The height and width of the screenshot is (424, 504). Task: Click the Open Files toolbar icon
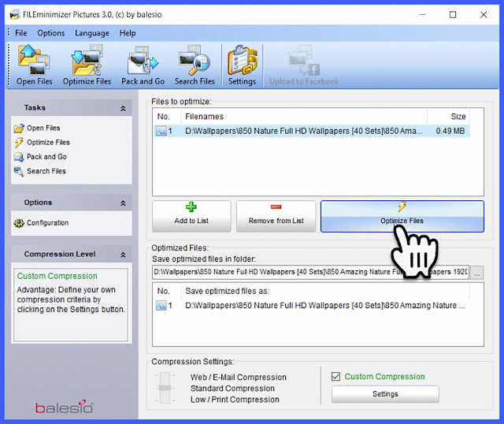(34, 65)
